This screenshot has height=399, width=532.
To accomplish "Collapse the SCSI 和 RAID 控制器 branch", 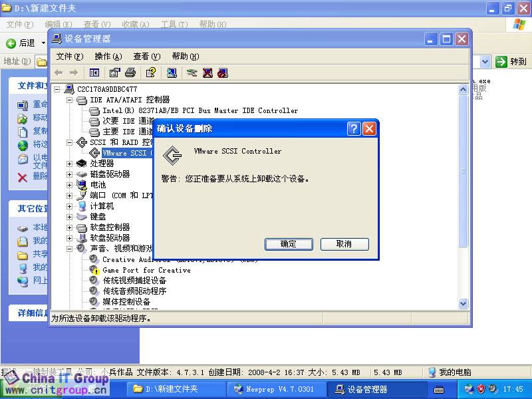I will (x=70, y=142).
